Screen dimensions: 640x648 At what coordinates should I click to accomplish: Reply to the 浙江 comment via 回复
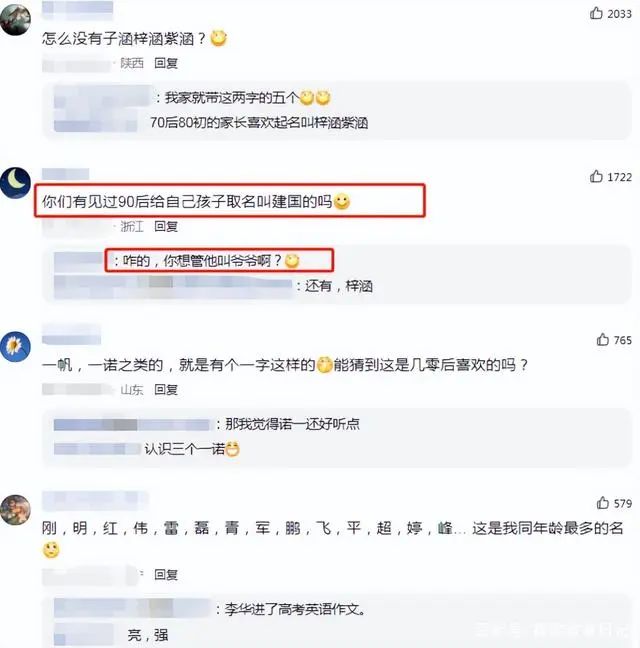coord(166,226)
